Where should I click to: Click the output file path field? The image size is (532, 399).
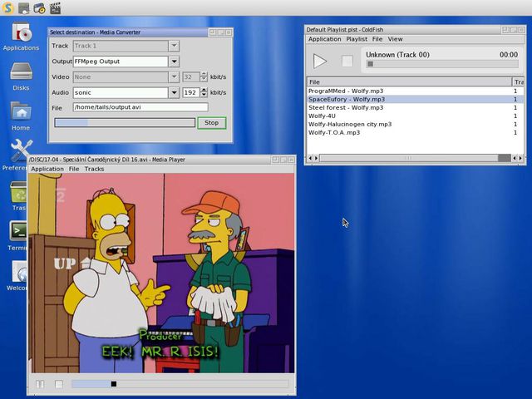140,107
